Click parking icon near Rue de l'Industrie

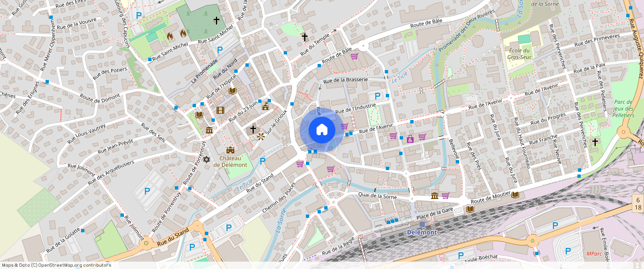pos(378,96)
